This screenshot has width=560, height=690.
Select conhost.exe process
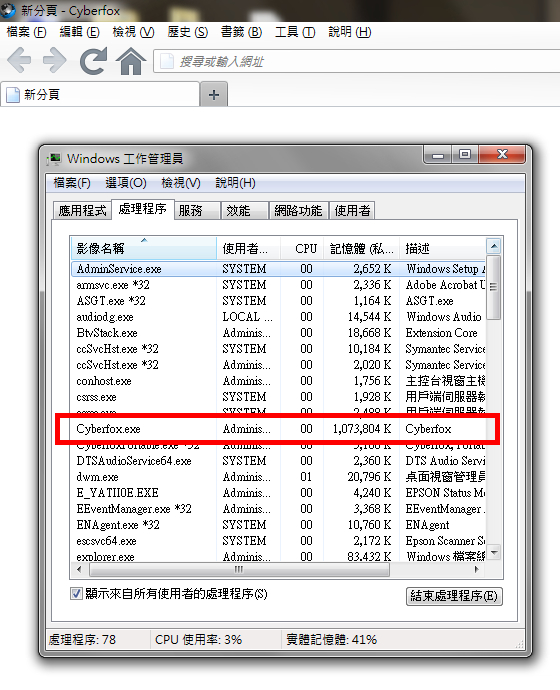pos(278,381)
